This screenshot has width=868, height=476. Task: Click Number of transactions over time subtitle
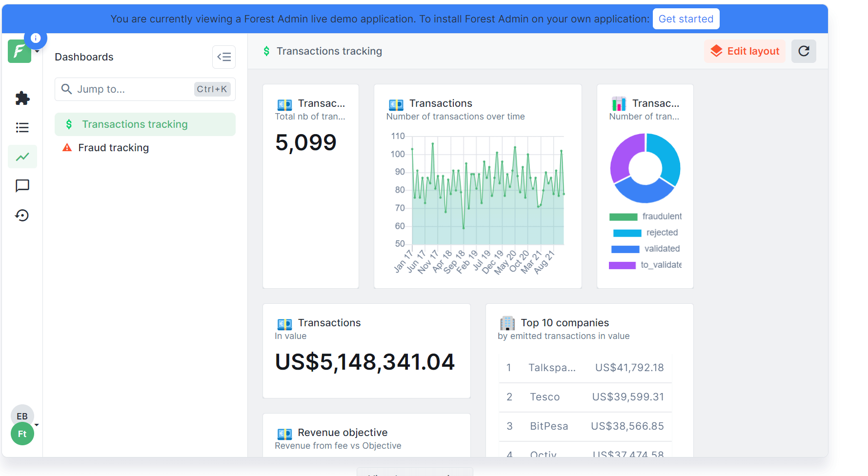coord(456,117)
